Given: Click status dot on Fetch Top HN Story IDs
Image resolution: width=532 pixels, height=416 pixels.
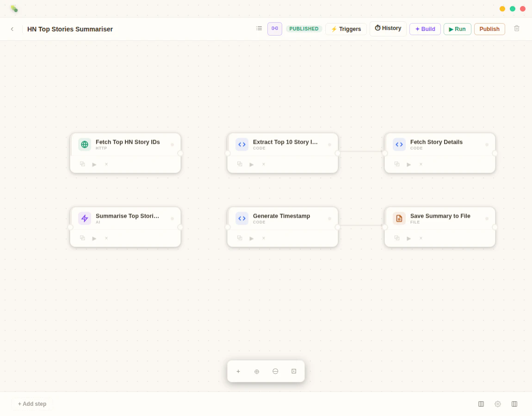Looking at the screenshot, I should [x=173, y=145].
